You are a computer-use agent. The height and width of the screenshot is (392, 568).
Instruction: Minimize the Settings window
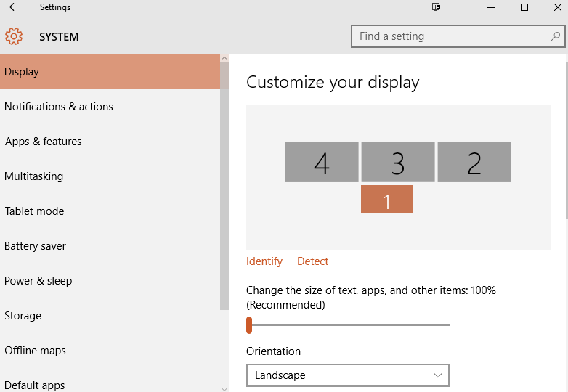(x=491, y=7)
